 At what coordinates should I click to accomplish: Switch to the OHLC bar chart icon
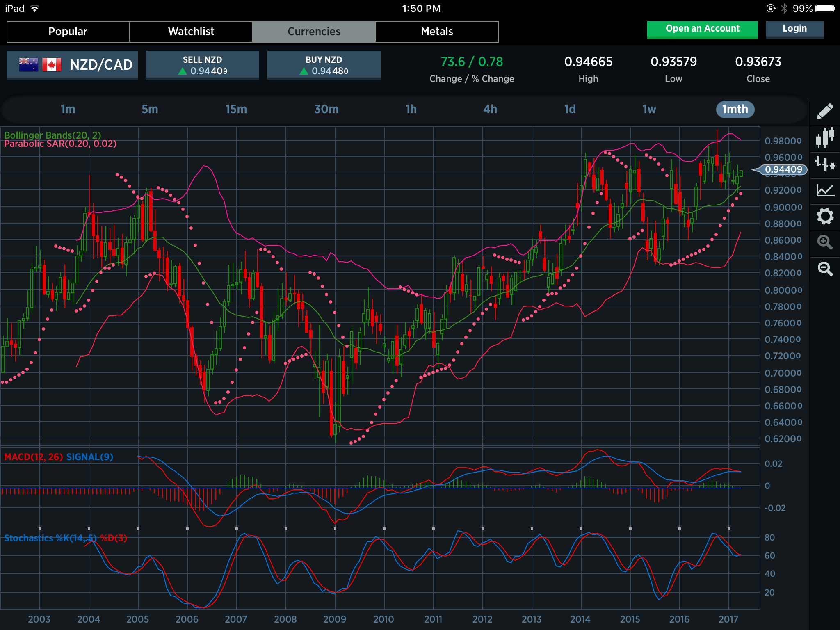825,164
